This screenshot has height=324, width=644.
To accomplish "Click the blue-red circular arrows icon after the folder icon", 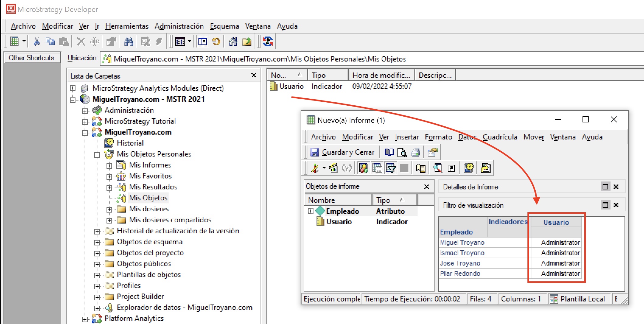I will coord(268,41).
